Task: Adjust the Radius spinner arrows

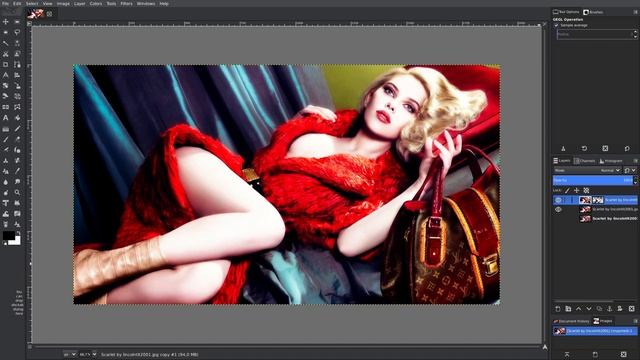Action: (635, 34)
